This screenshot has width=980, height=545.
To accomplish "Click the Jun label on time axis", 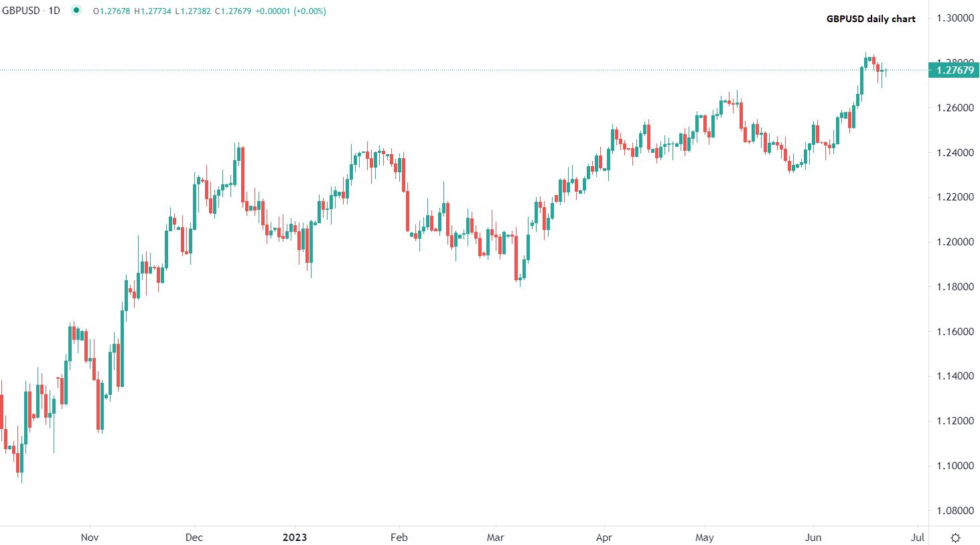I will pyautogui.click(x=813, y=538).
